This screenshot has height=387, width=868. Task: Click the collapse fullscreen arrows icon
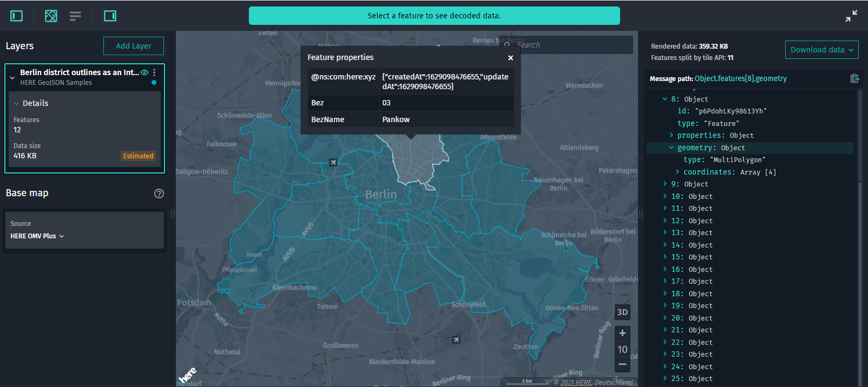point(851,16)
